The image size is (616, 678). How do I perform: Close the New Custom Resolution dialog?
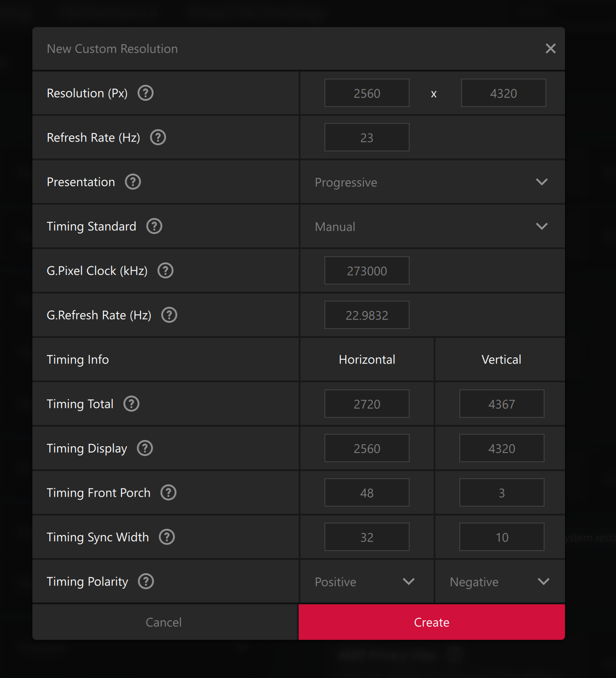(x=550, y=49)
